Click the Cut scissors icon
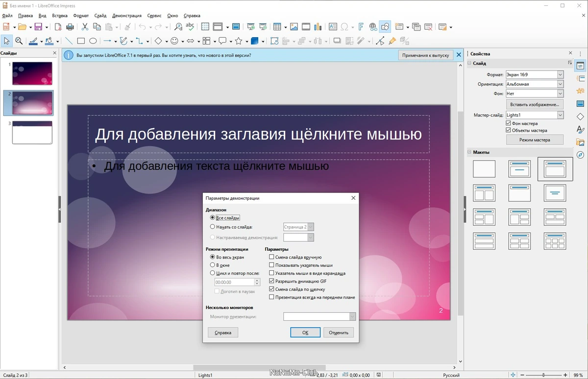The height and width of the screenshot is (379, 588). click(x=85, y=27)
